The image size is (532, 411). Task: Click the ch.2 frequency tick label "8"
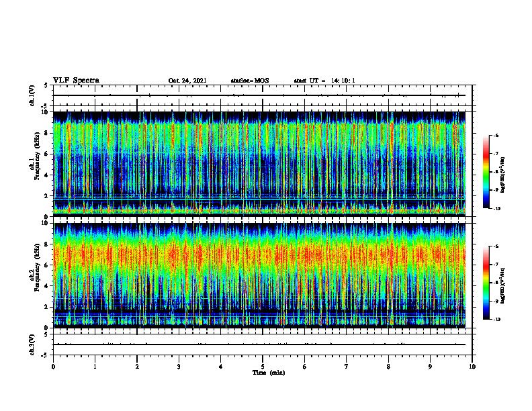[x=46, y=244]
